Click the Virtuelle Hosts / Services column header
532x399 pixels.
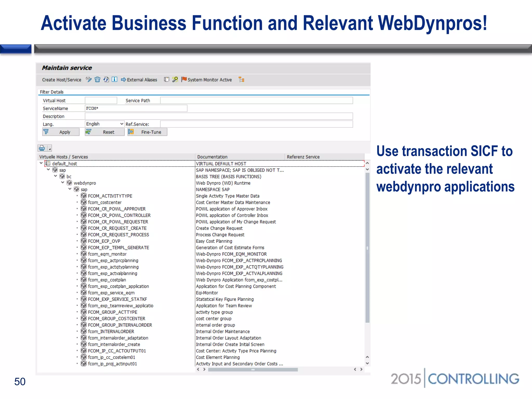[116, 157]
